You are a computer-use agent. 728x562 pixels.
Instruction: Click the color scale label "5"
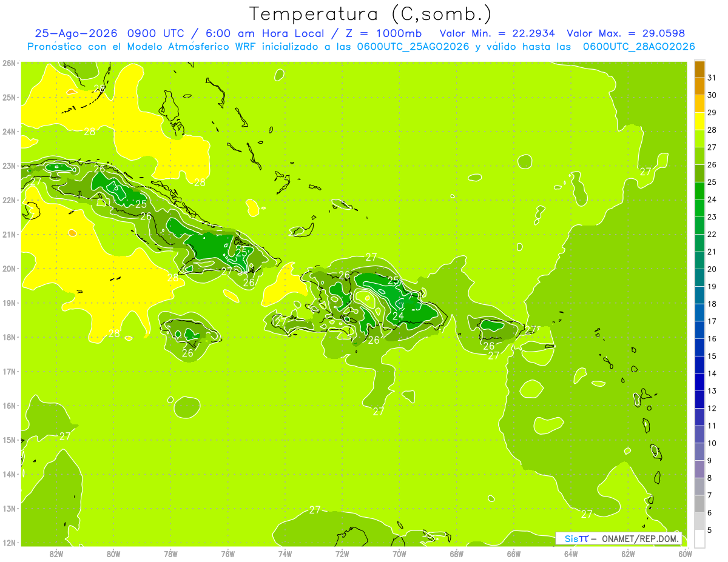click(710, 530)
